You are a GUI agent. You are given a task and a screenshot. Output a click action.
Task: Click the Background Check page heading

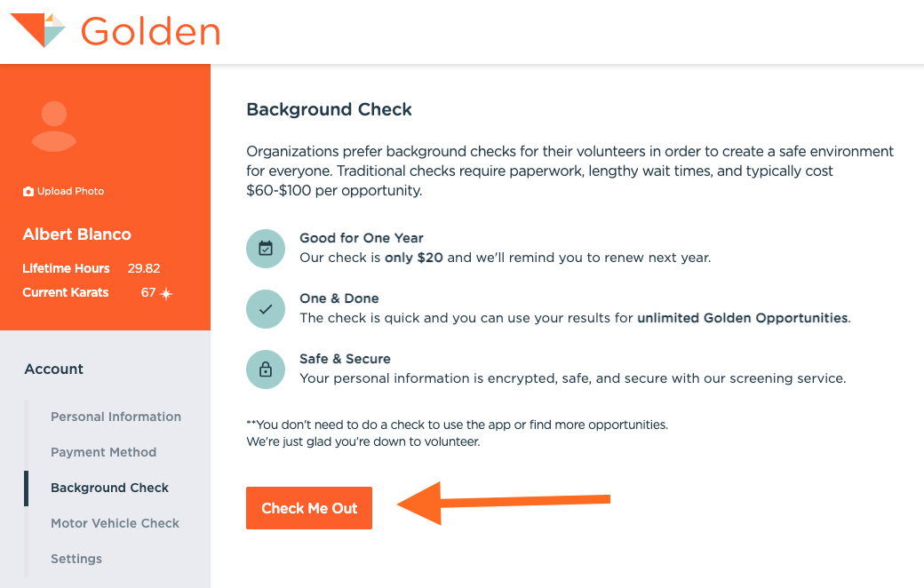(x=329, y=110)
